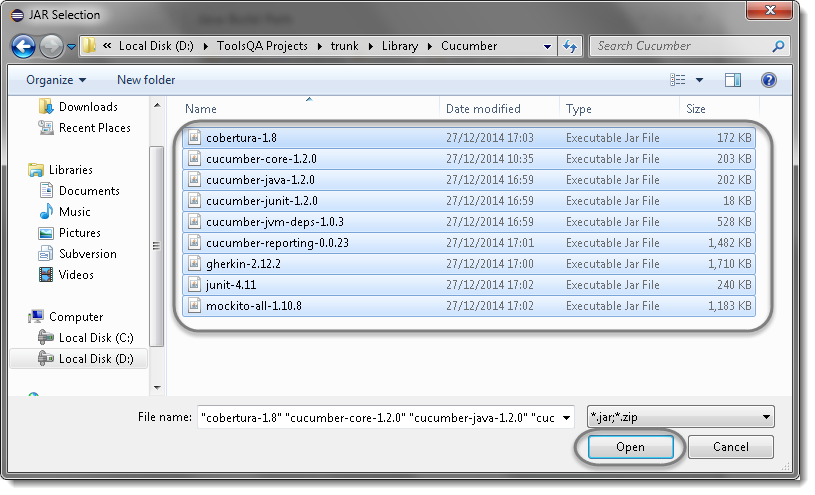Select the junit-4.11 file

(x=469, y=285)
